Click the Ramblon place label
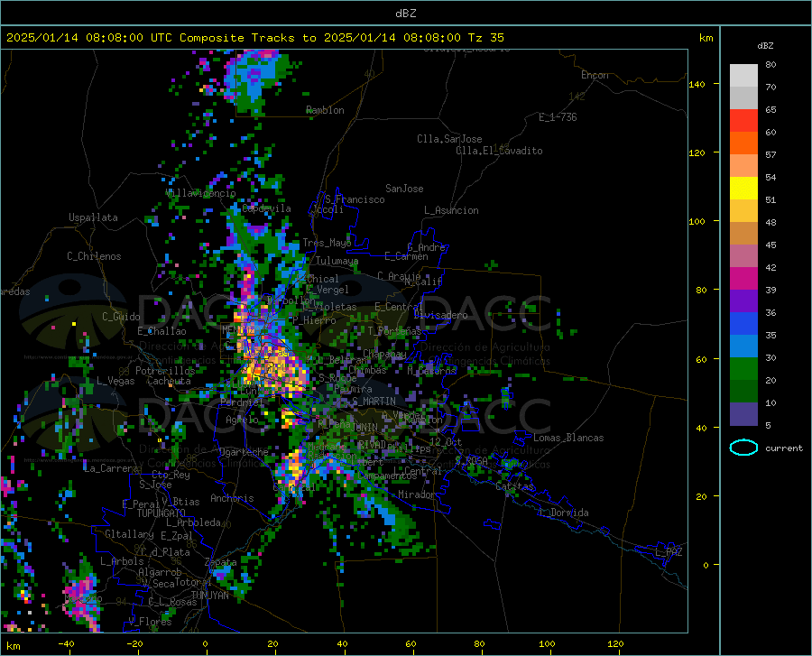The image size is (812, 656). pos(325,110)
